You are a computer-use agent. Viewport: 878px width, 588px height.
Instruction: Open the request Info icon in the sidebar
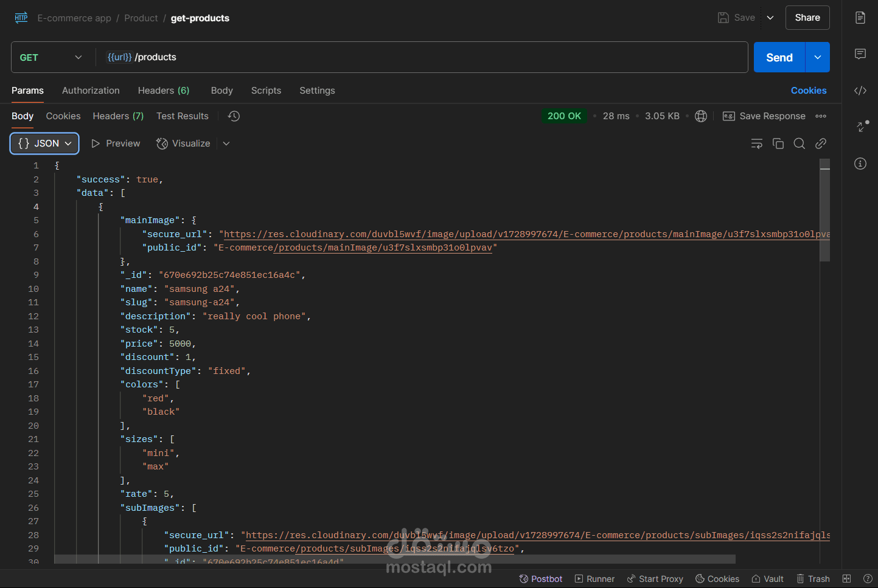860,164
